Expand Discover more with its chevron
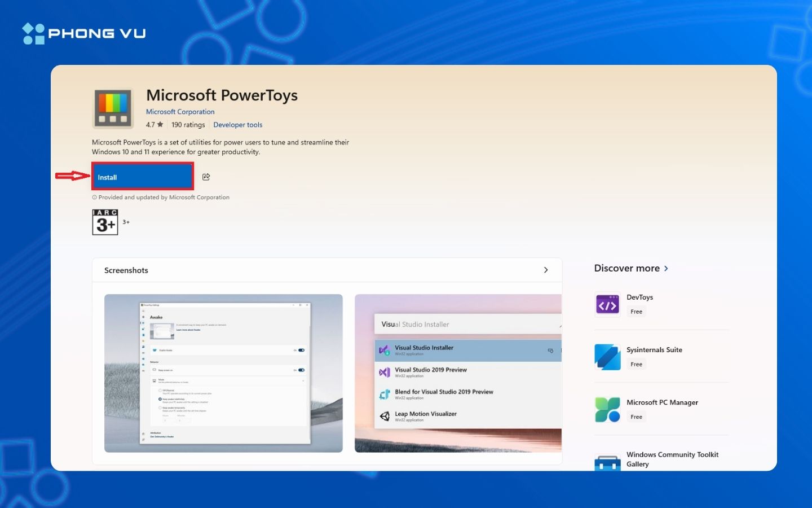 (666, 269)
